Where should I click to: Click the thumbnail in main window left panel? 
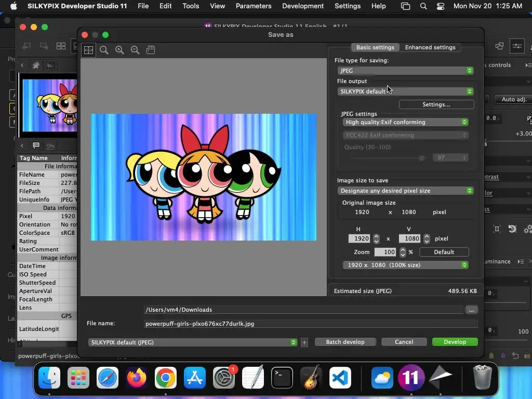(49, 106)
